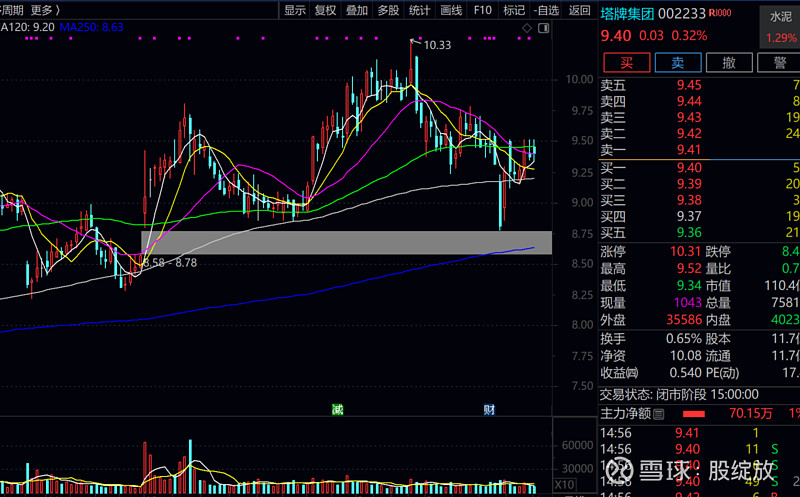Viewport: 800px width, 497px height.
Task: Open the 统计 statistics menu
Action: pos(419,10)
